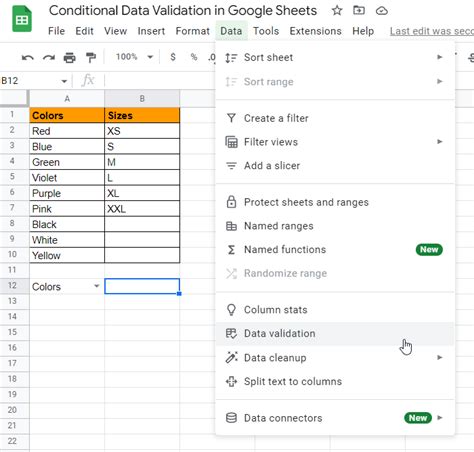
Task: Click the lightbulb icon for Column stats
Action: (x=231, y=310)
